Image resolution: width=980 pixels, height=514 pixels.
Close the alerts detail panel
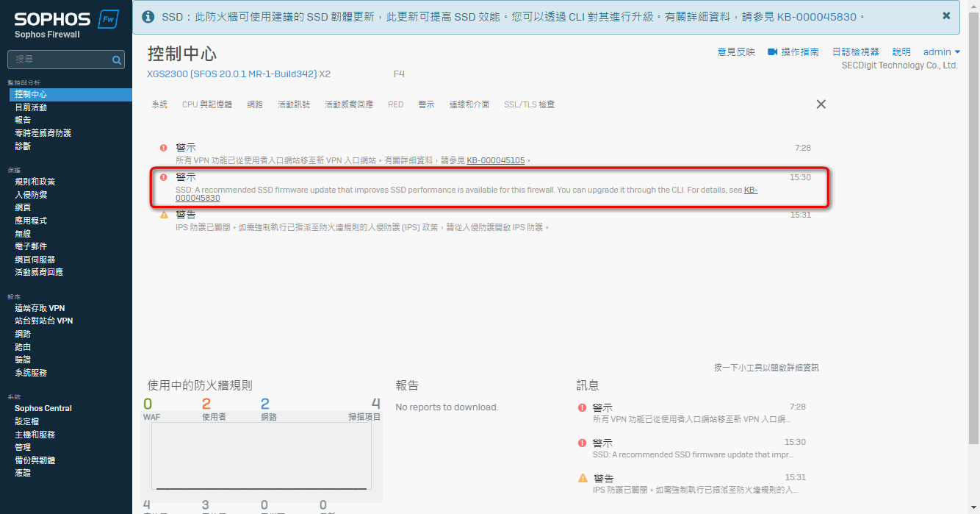821,104
